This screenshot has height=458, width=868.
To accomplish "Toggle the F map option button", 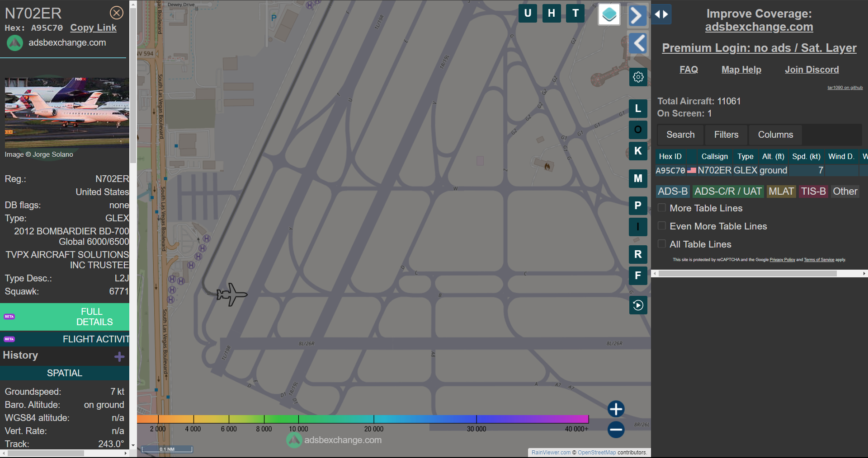I will pos(638,276).
